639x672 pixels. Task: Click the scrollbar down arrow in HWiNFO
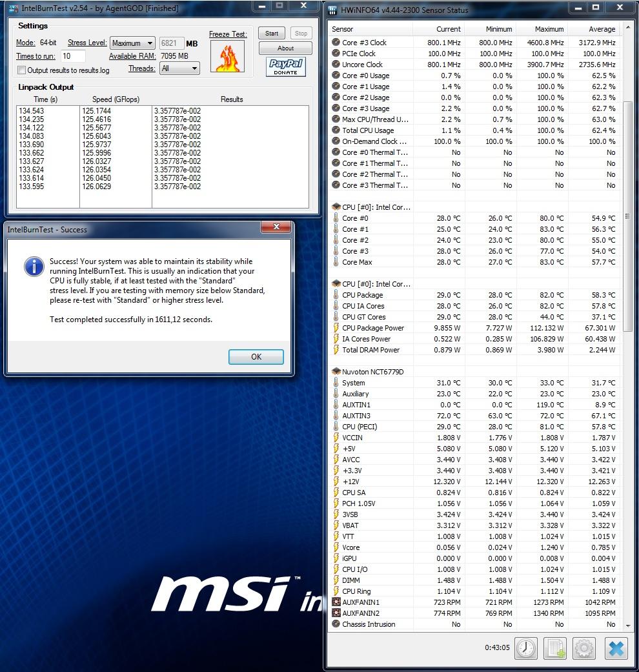tap(628, 626)
